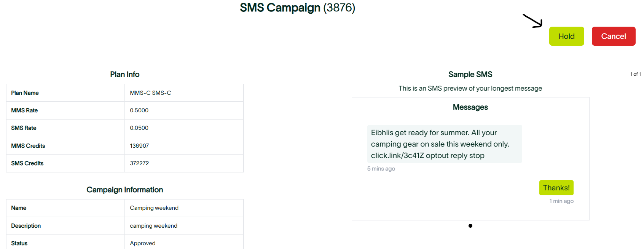Click the "1 min ago" timestamp
This screenshot has width=644, height=249.
(561, 201)
